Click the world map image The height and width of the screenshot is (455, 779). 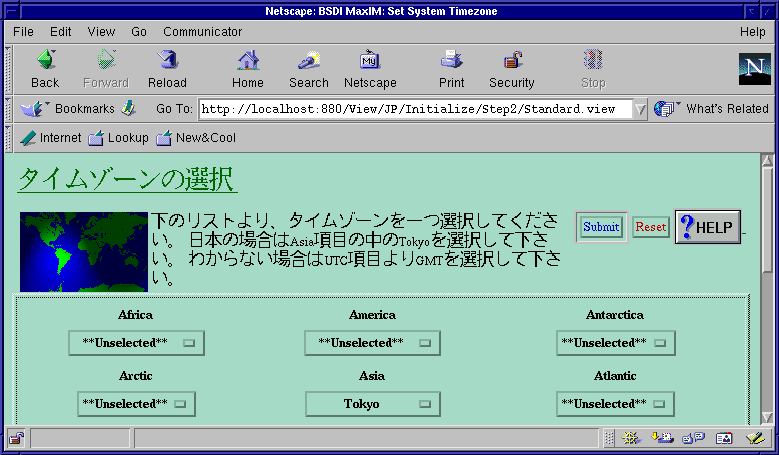(x=84, y=252)
